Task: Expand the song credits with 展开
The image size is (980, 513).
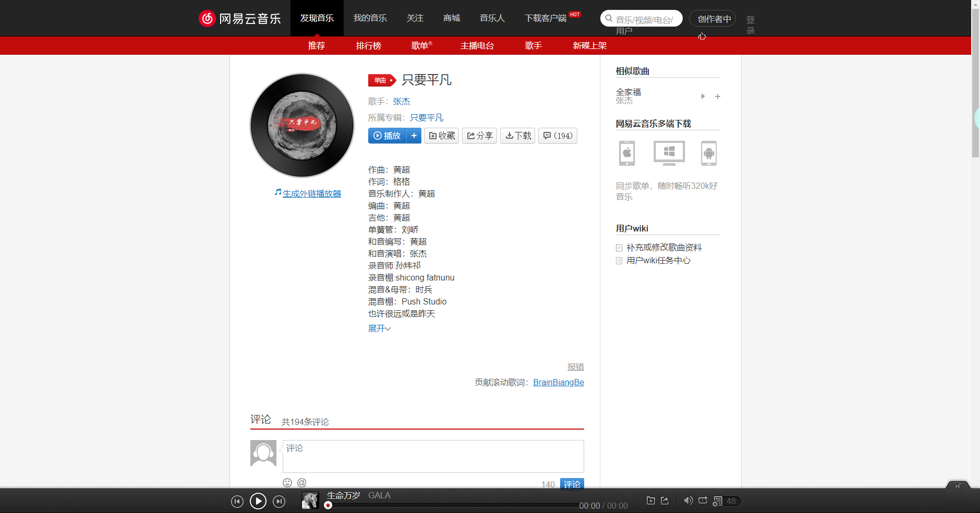Action: click(379, 328)
